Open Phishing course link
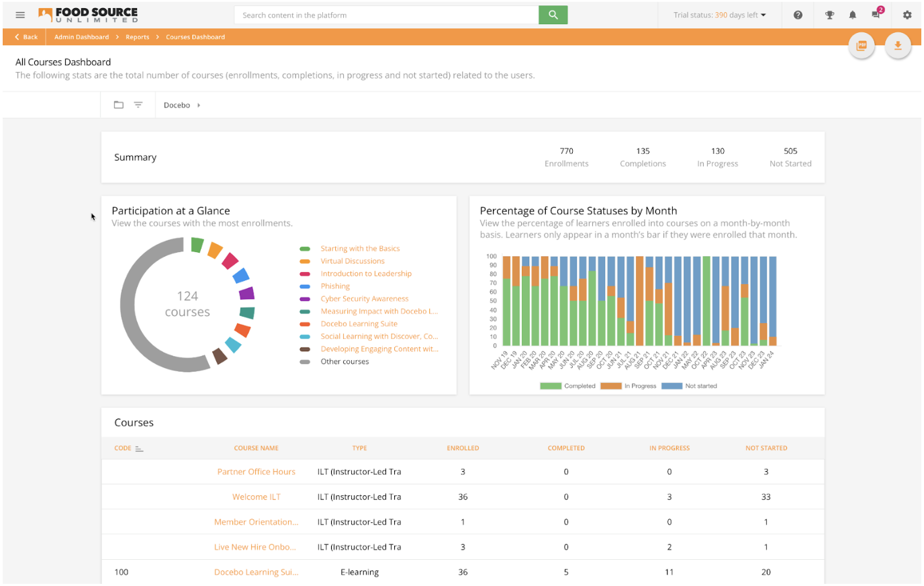Screen dimensions: 924x586 click(x=335, y=286)
